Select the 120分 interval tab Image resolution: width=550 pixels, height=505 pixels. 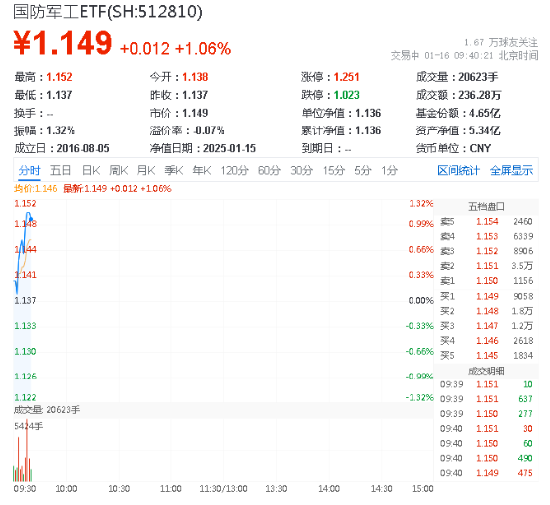tap(234, 170)
